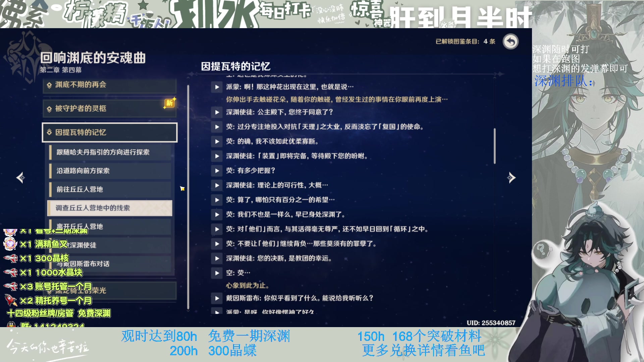The height and width of the screenshot is (362, 644).
Task: Go to previous chapter with left arrow
Action: [20, 178]
